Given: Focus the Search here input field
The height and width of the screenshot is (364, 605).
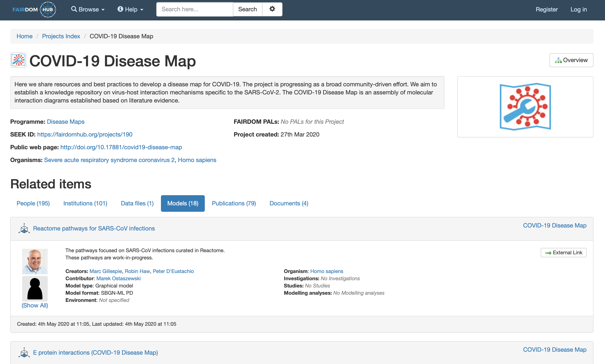Looking at the screenshot, I should [195, 9].
